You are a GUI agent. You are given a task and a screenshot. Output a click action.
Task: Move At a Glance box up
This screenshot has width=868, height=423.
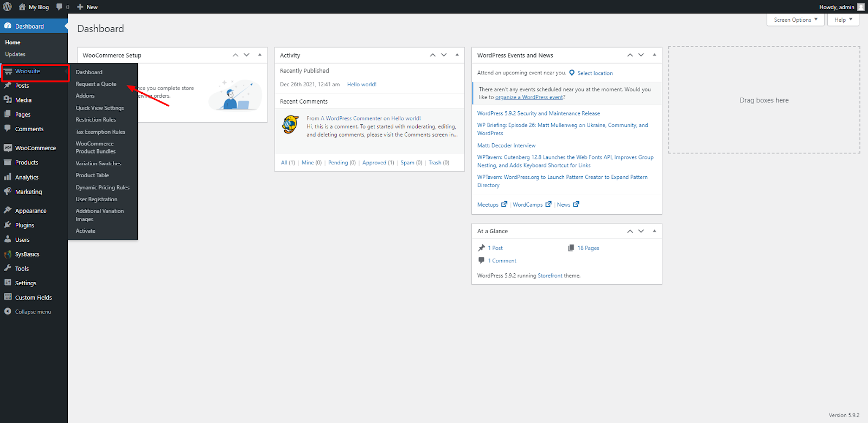630,231
